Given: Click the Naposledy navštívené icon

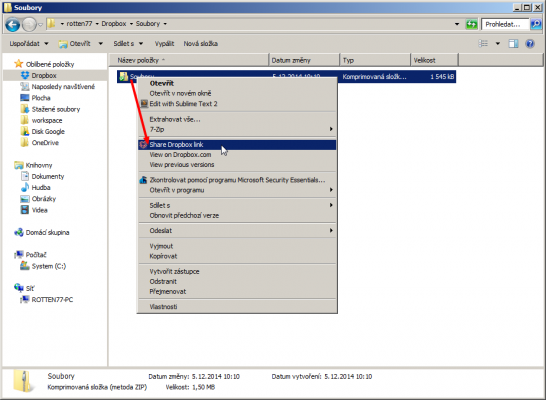Looking at the screenshot, I should click(25, 86).
